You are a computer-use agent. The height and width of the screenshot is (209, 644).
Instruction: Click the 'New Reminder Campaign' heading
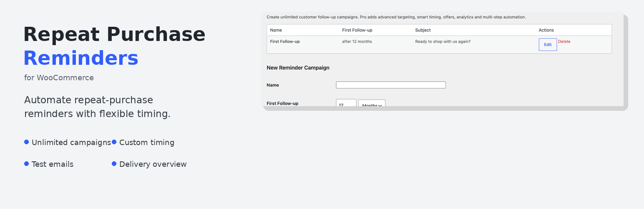point(298,68)
